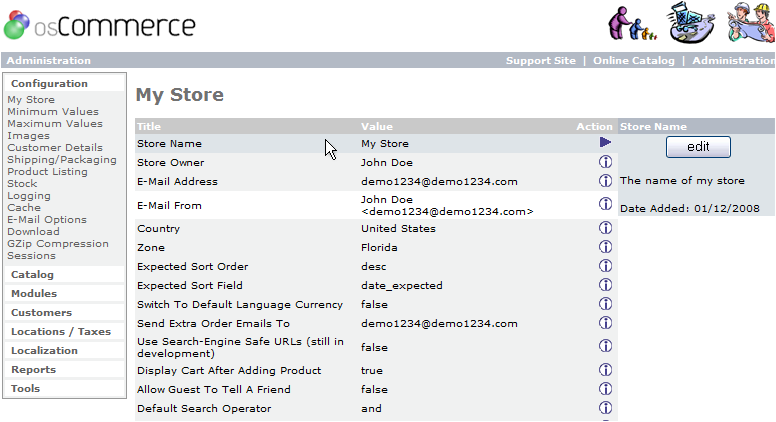This screenshot has height=422, width=776.
Task: Expand the Modules sidebar section
Action: coord(34,294)
